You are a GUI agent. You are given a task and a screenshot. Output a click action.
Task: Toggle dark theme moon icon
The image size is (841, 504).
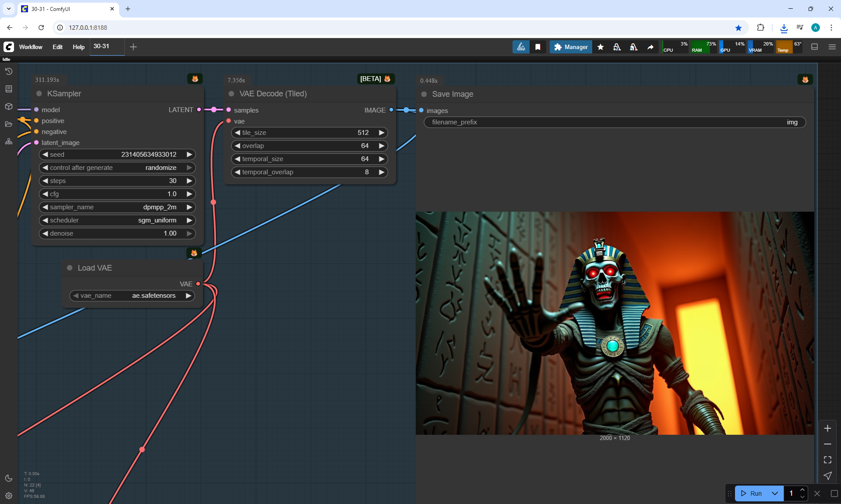[x=9, y=478]
